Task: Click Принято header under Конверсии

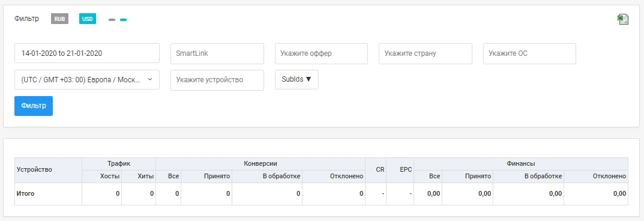Action: click(206, 176)
